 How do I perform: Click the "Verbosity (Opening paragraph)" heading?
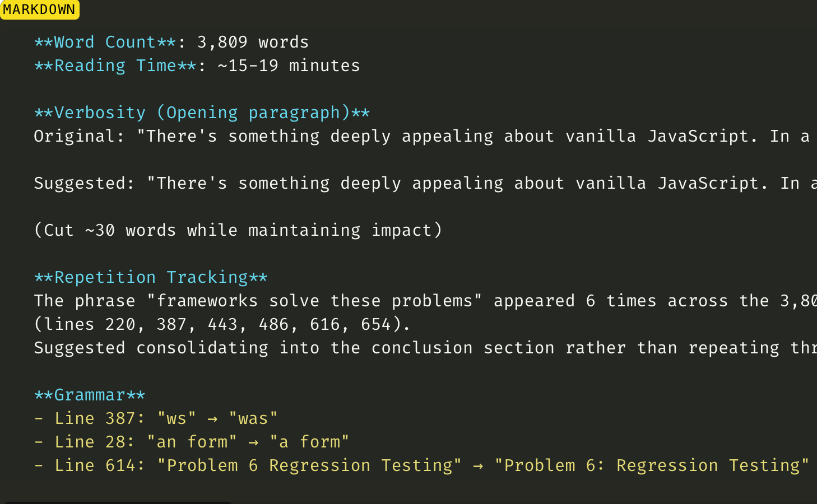point(202,113)
